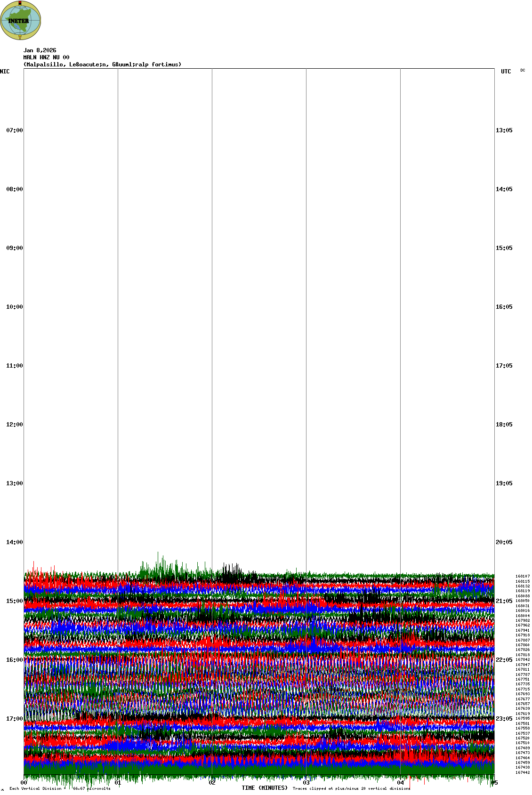Click the TIME (MINUTES) axis title

point(264,788)
